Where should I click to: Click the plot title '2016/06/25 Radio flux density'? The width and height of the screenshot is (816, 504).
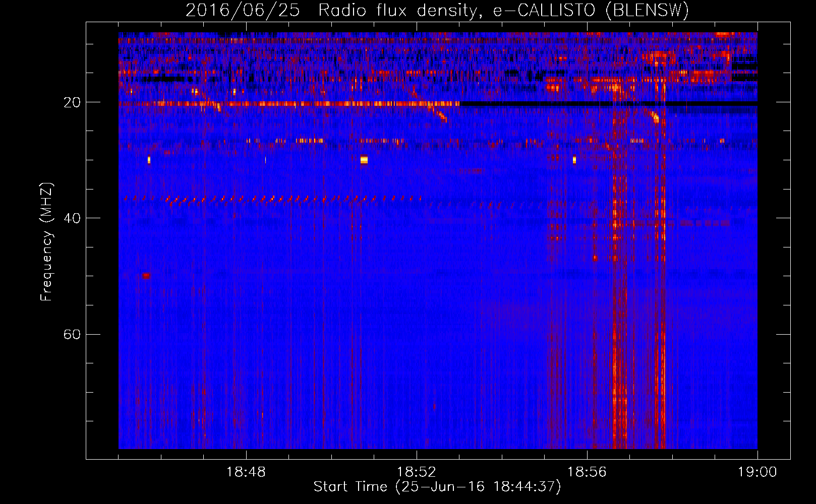[437, 10]
